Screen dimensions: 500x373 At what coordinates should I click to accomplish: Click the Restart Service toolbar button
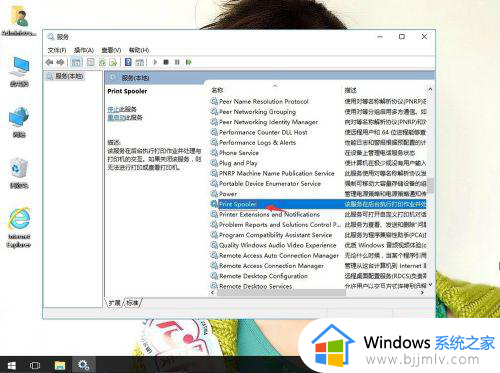(189, 62)
